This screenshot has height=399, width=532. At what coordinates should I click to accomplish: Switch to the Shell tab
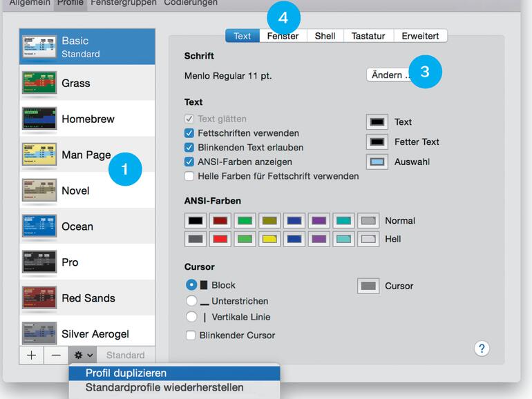(325, 36)
